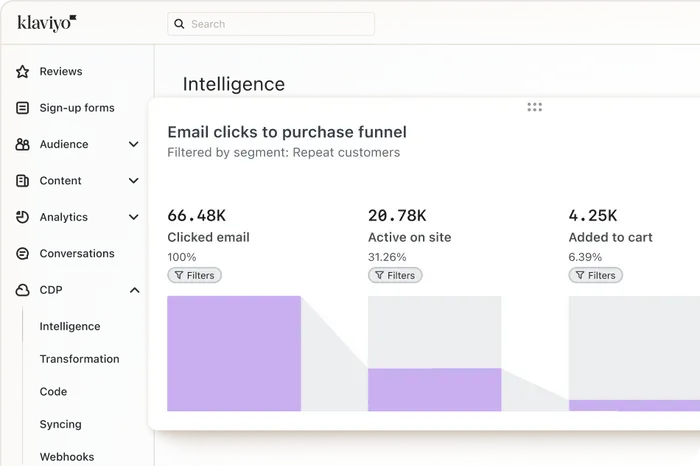Click the Conversations chat icon
The width and height of the screenshot is (700, 466).
[23, 254]
